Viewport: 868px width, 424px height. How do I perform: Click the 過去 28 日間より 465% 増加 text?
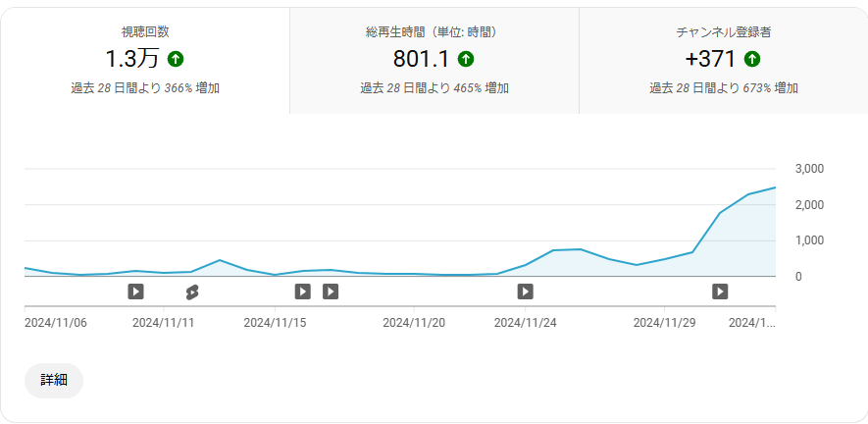click(x=434, y=88)
